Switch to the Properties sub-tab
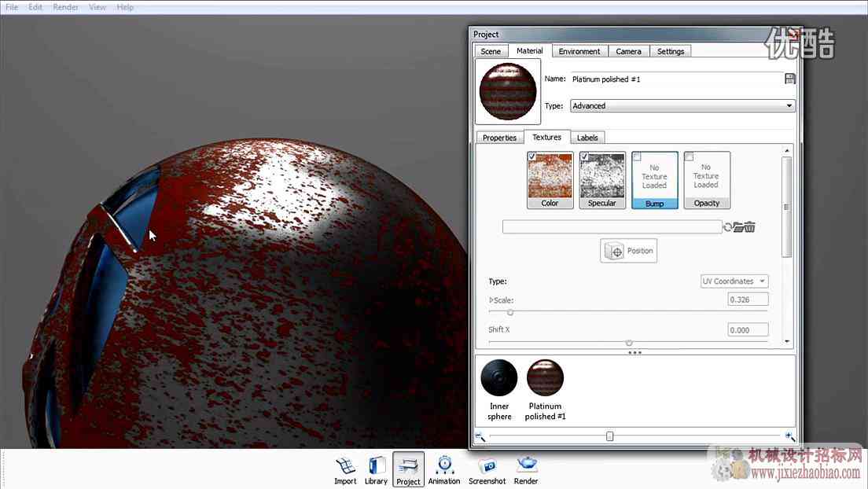Image resolution: width=868 pixels, height=489 pixels. pyautogui.click(x=499, y=138)
